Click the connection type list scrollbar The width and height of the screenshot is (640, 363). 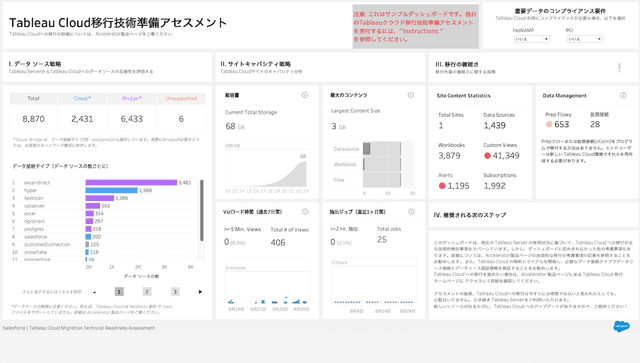click(x=201, y=210)
